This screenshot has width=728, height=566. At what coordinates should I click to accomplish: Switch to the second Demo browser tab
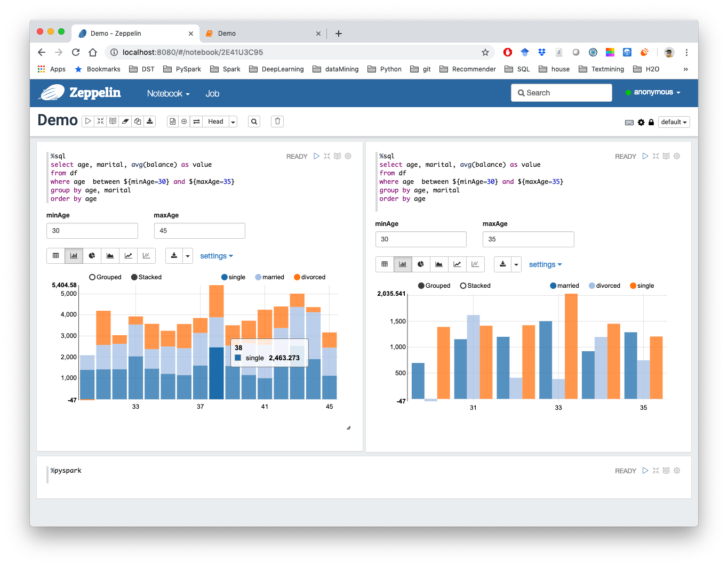click(263, 33)
